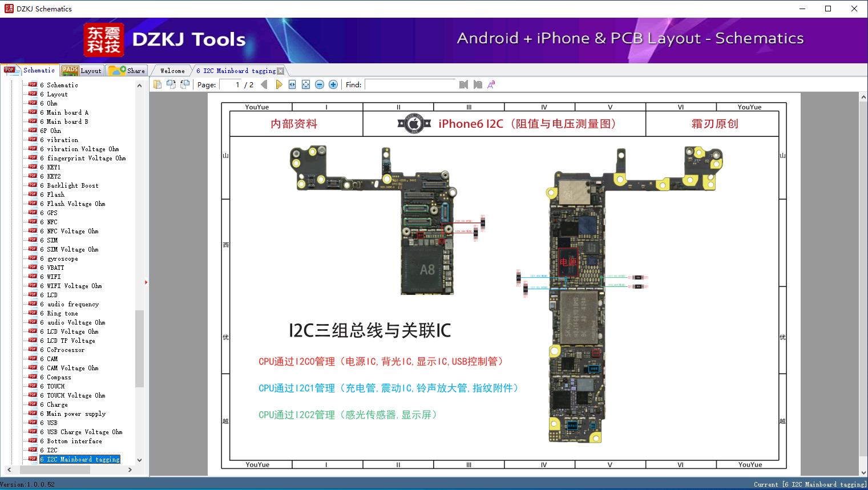Click the PDF icon beside 6 Flash
Viewport: 868px width, 490px height.
(33, 194)
